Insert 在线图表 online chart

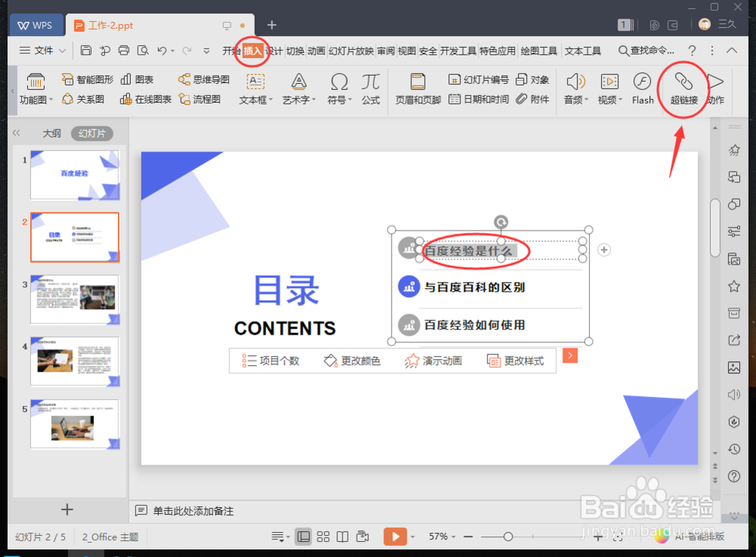click(x=146, y=99)
